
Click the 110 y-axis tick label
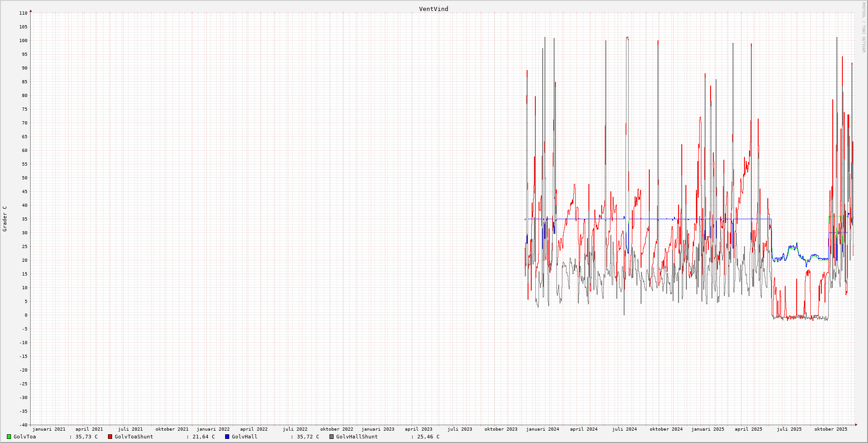click(23, 13)
